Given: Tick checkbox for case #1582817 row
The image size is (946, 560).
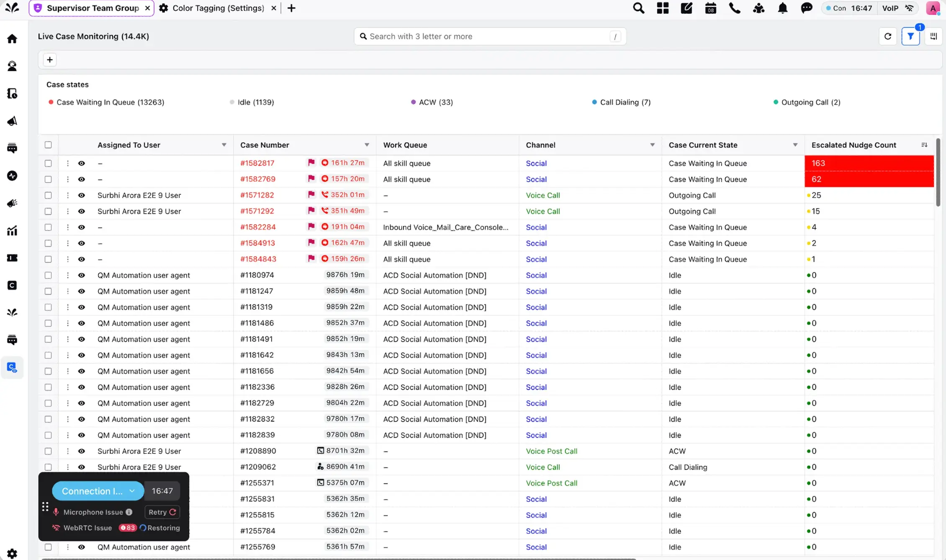Looking at the screenshot, I should coord(48,163).
